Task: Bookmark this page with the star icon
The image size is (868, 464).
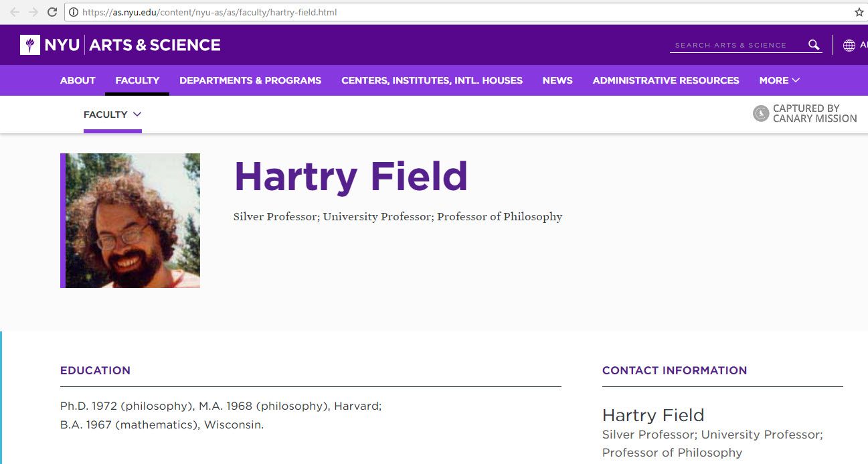Action: click(858, 11)
